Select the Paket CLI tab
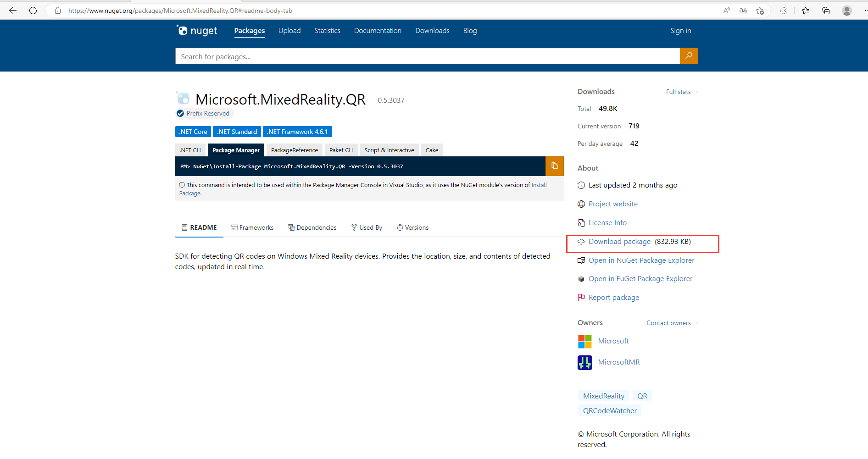Viewport: 868px width, 459px height. pyautogui.click(x=341, y=150)
